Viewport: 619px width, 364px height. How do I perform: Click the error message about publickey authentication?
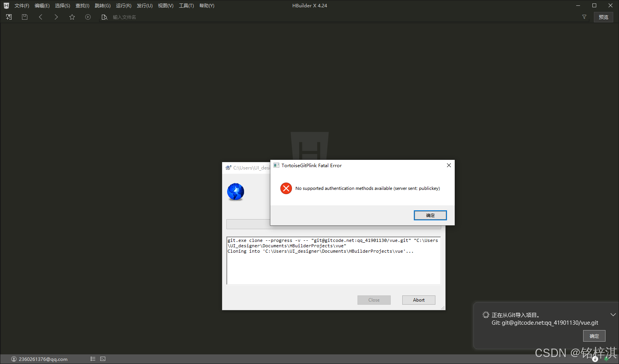coord(368,188)
